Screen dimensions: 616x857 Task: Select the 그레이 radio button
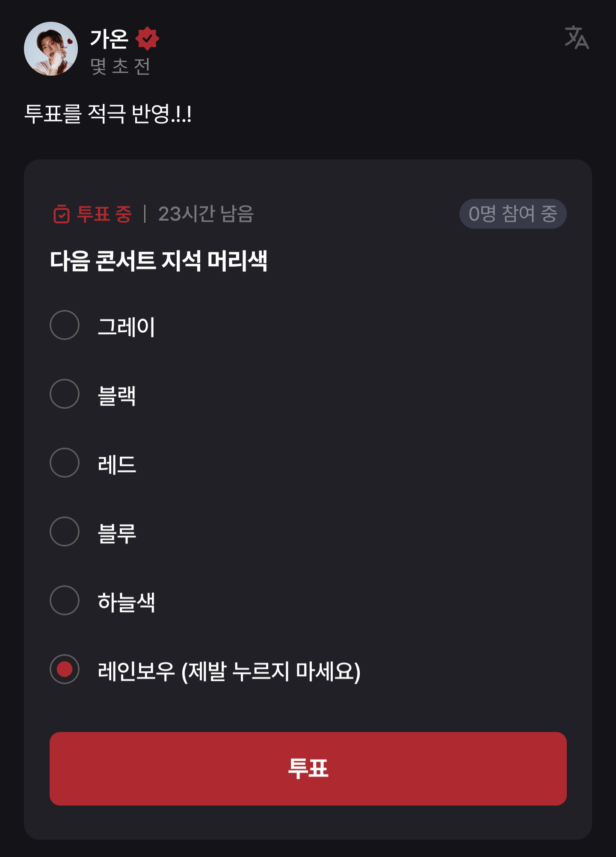(65, 325)
